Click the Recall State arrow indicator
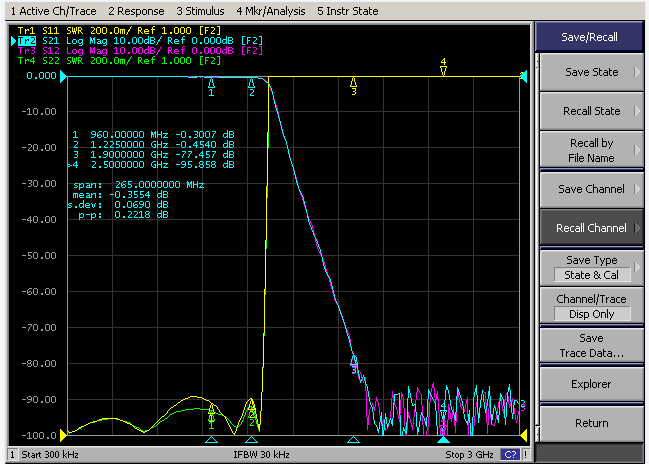 [x=637, y=111]
